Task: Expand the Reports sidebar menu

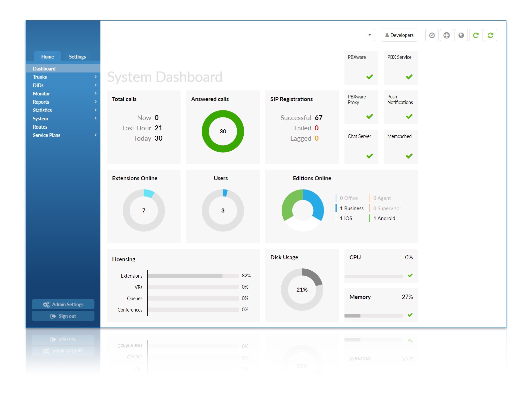Action: (63, 102)
